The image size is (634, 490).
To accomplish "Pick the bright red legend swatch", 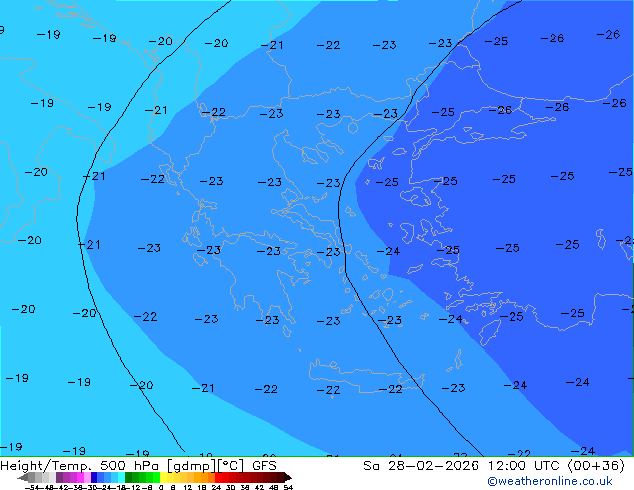I will pos(218,477).
